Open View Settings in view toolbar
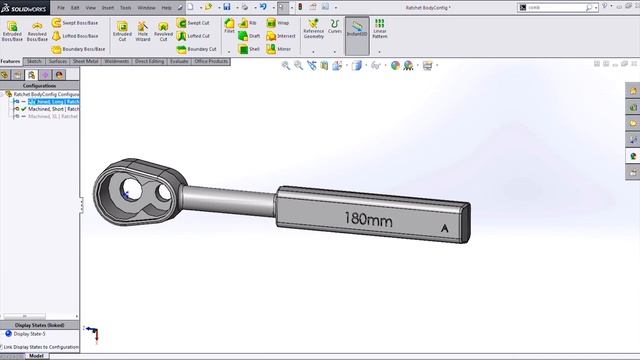The height and width of the screenshot is (360, 640). coord(427,65)
